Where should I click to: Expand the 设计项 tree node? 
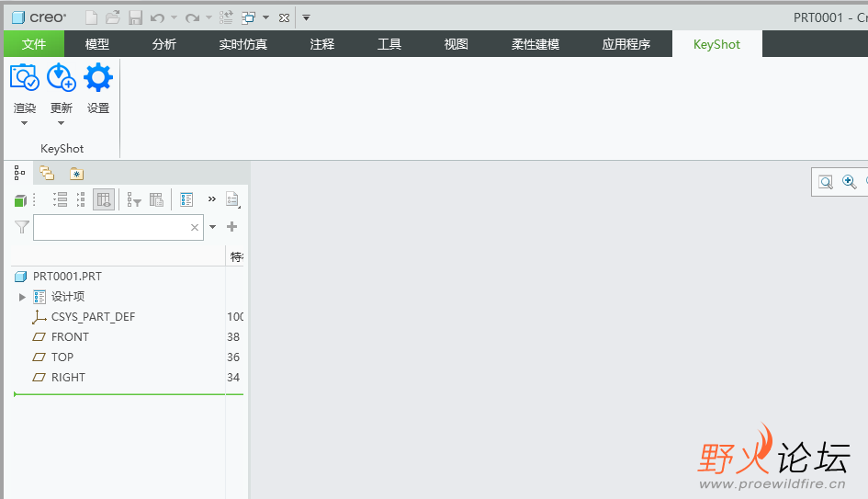[22, 297]
